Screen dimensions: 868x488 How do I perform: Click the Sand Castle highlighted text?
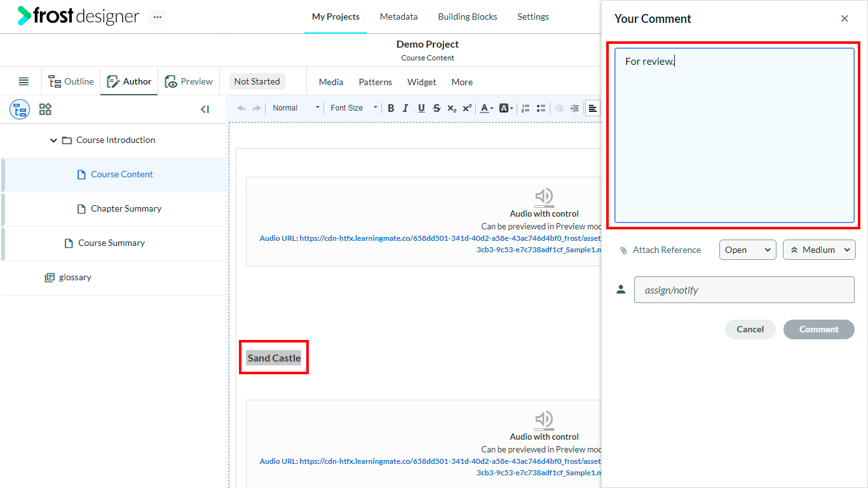tap(274, 358)
